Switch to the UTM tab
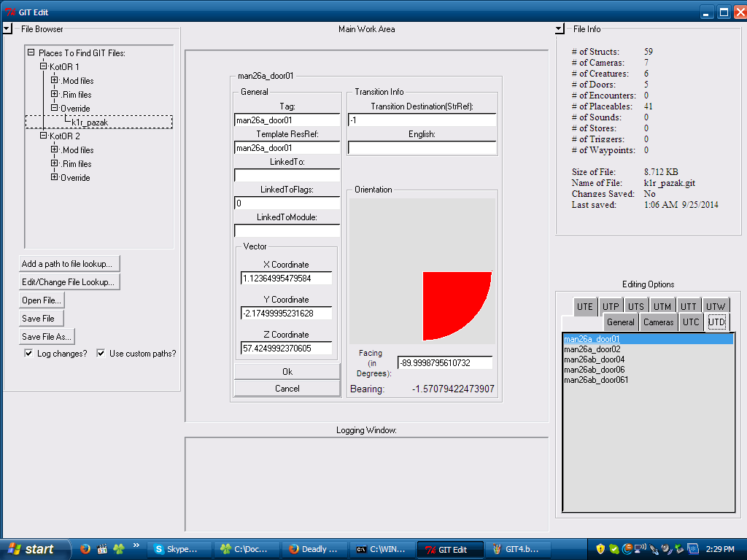The height and width of the screenshot is (560, 747). pyautogui.click(x=662, y=307)
